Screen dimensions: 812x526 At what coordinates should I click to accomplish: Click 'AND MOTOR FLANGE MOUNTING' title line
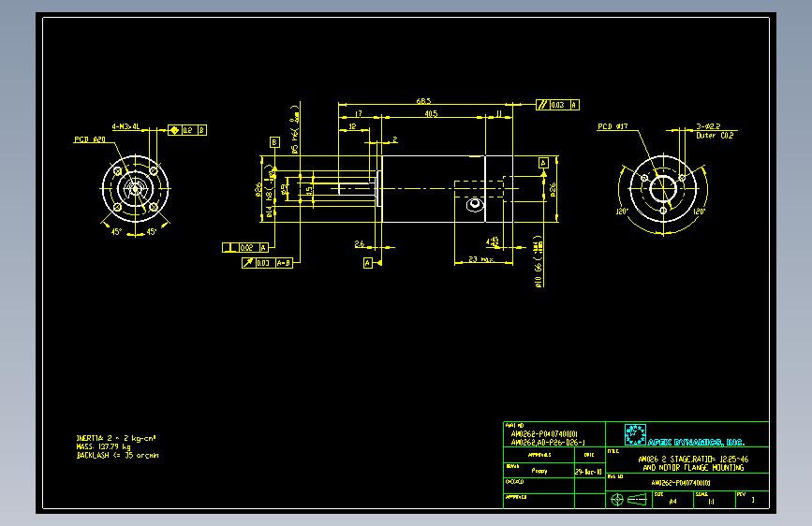pos(693,467)
